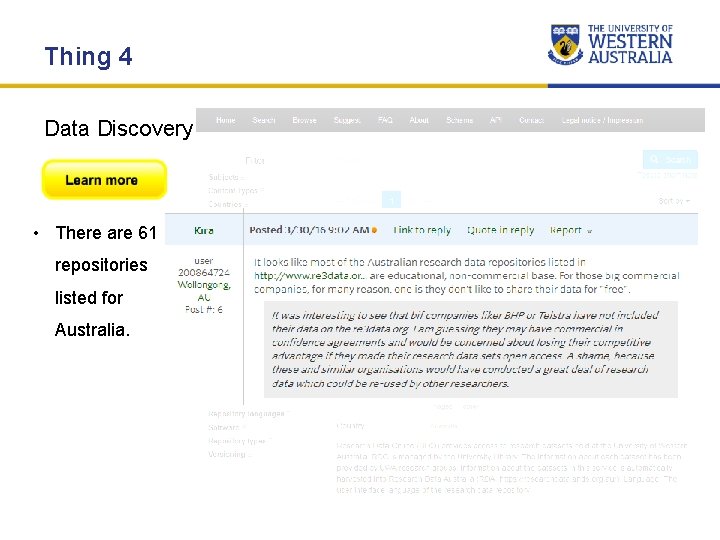Click the blue Search button
The width and height of the screenshot is (720, 540).
click(x=670, y=159)
